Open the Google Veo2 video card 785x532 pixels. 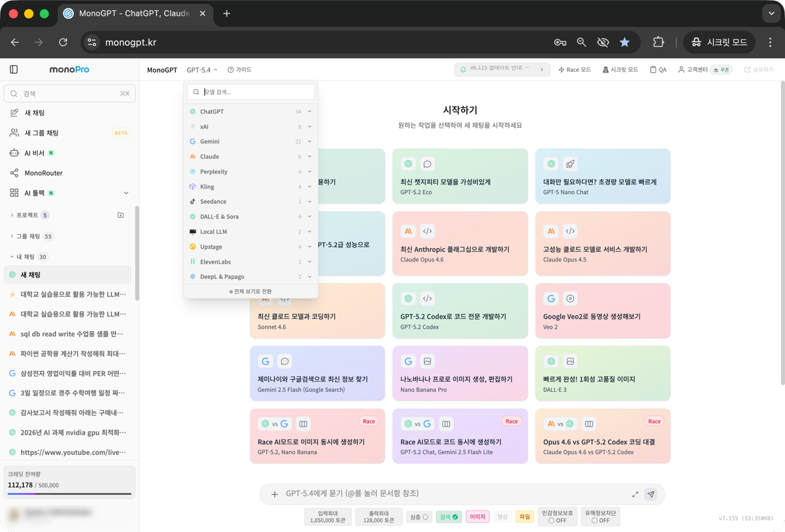point(602,311)
